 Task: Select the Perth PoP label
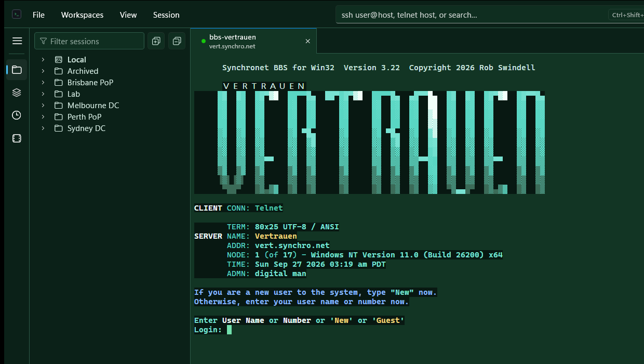click(x=85, y=117)
